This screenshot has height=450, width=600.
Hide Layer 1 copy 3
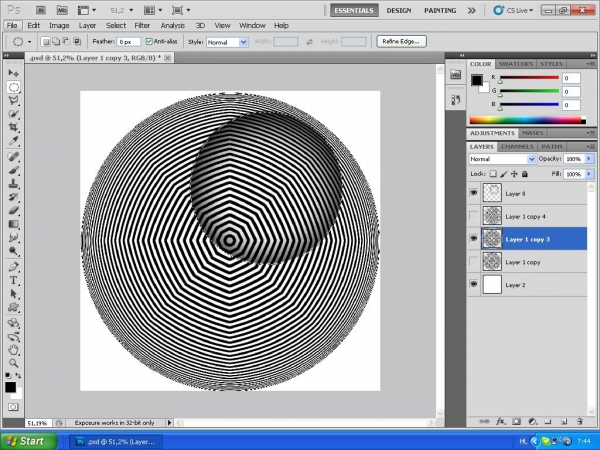[474, 238]
